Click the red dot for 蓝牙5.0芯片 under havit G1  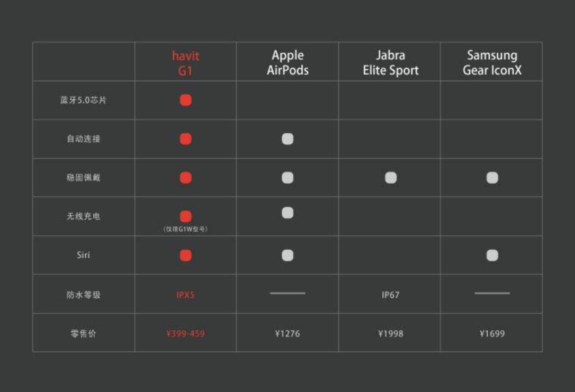pos(186,100)
